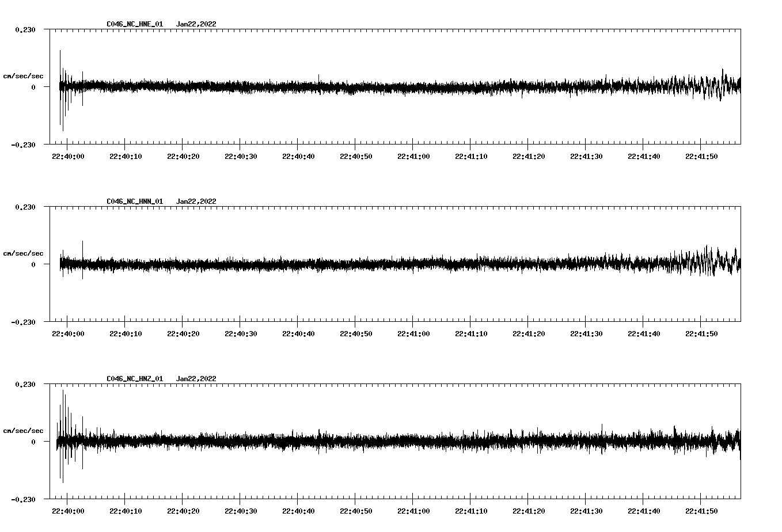
Task: Choose 22:41:40 time label under HNZ plot
Action: [x=644, y=511]
